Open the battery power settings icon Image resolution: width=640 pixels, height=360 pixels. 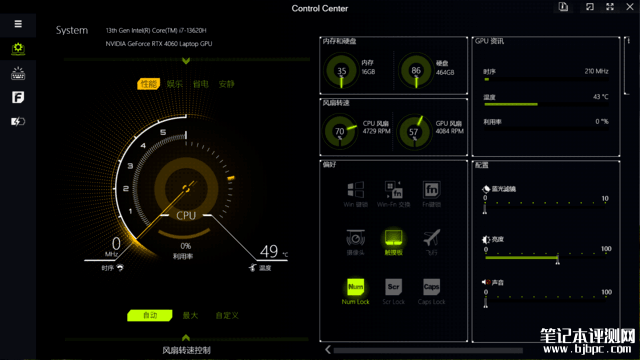pos(18,121)
